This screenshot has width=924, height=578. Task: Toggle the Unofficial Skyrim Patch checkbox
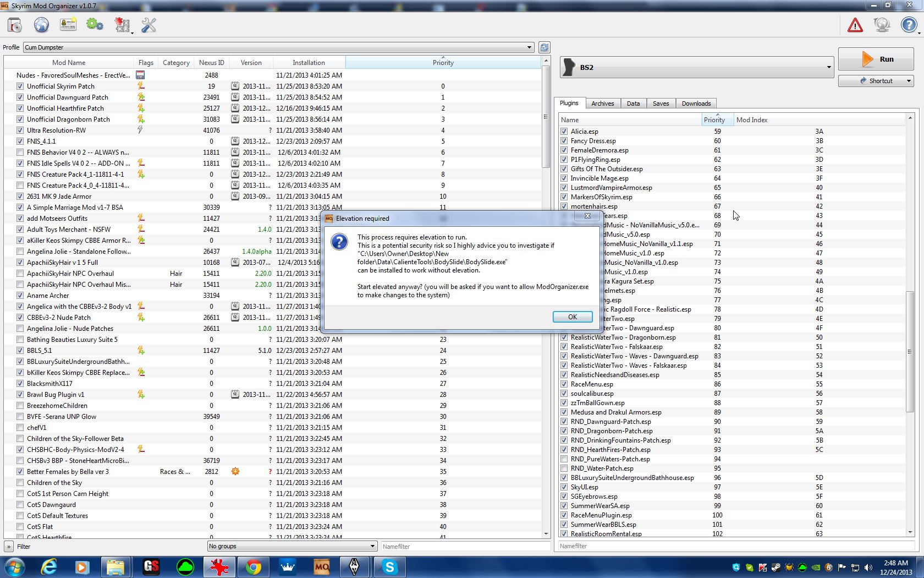click(x=20, y=86)
